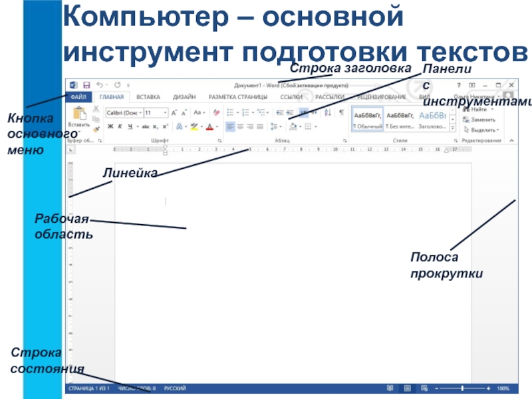Image resolution: width=532 pixels, height=399 pixels.
Task: Toggle Underline (Ч) formatting
Action: pyautogui.click(x=130, y=126)
